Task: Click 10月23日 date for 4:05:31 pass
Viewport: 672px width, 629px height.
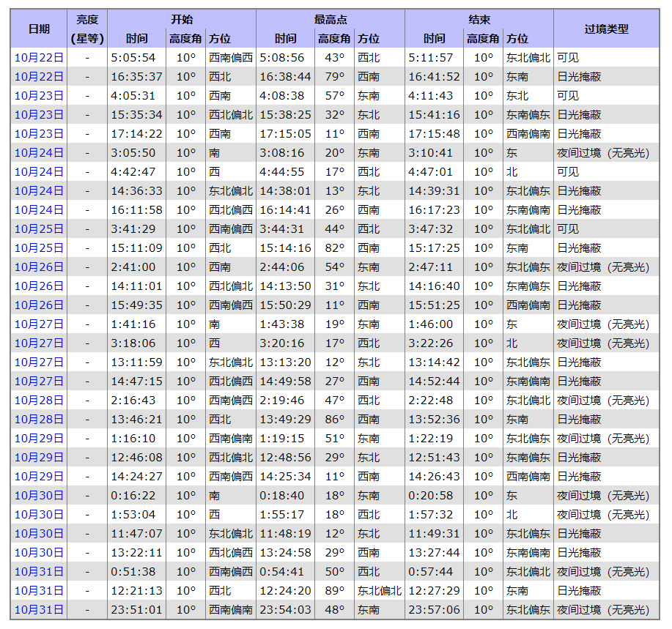Action: [x=39, y=95]
